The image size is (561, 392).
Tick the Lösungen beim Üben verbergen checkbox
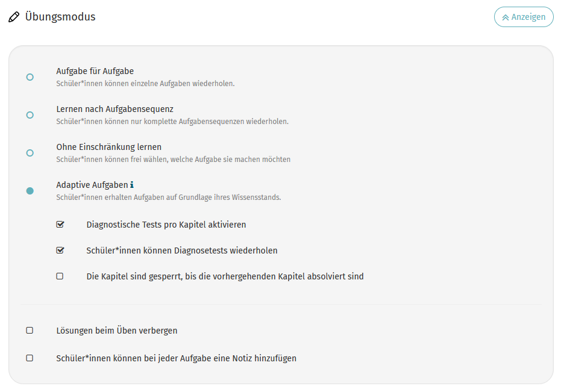(30, 331)
